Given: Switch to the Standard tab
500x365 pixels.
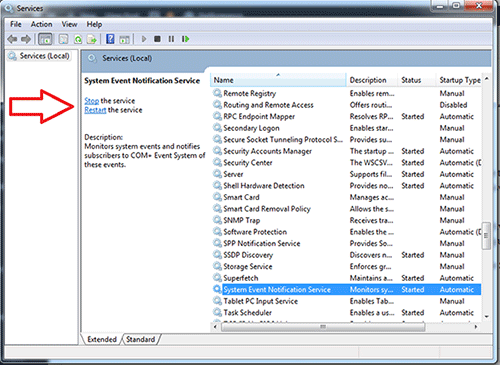Looking at the screenshot, I should [x=140, y=339].
